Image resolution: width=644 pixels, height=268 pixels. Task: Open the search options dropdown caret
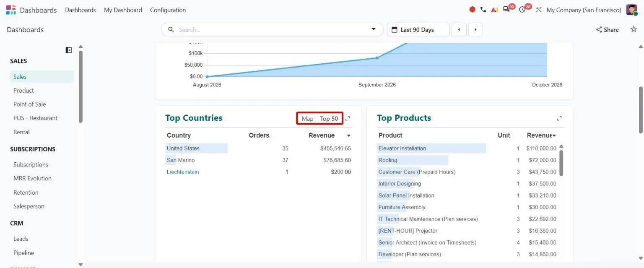[x=374, y=29]
